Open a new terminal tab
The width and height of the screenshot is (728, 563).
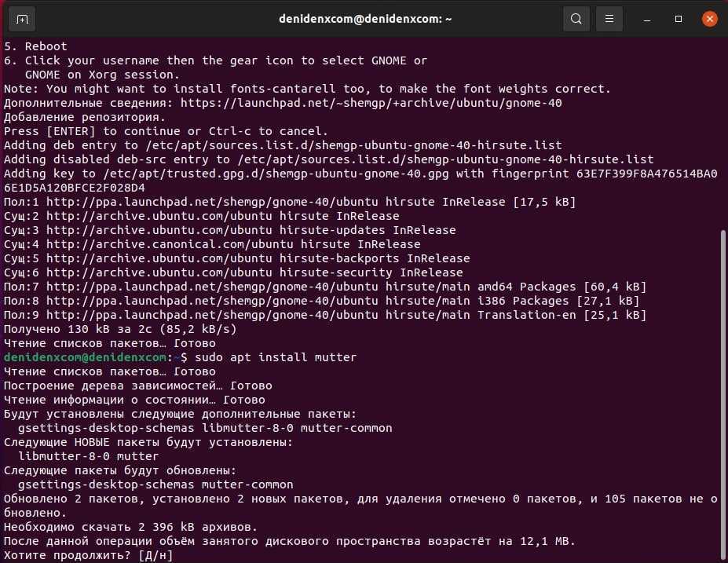[x=21, y=19]
